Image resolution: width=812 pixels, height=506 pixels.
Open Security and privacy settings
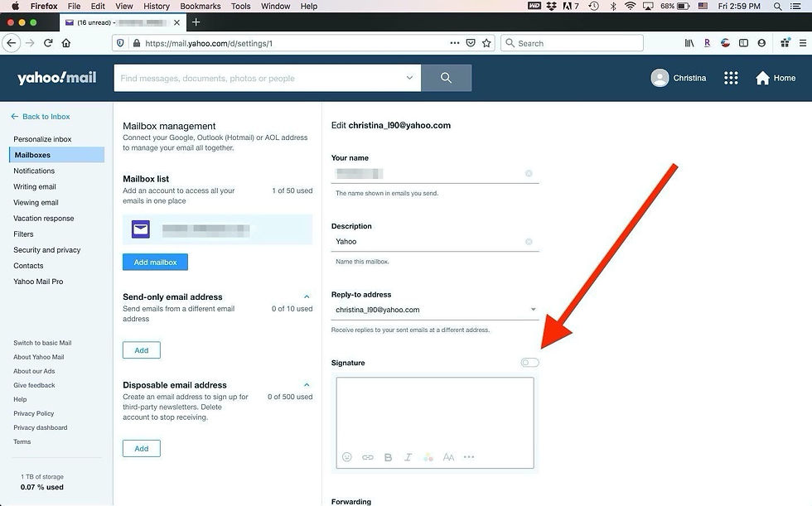click(x=47, y=250)
